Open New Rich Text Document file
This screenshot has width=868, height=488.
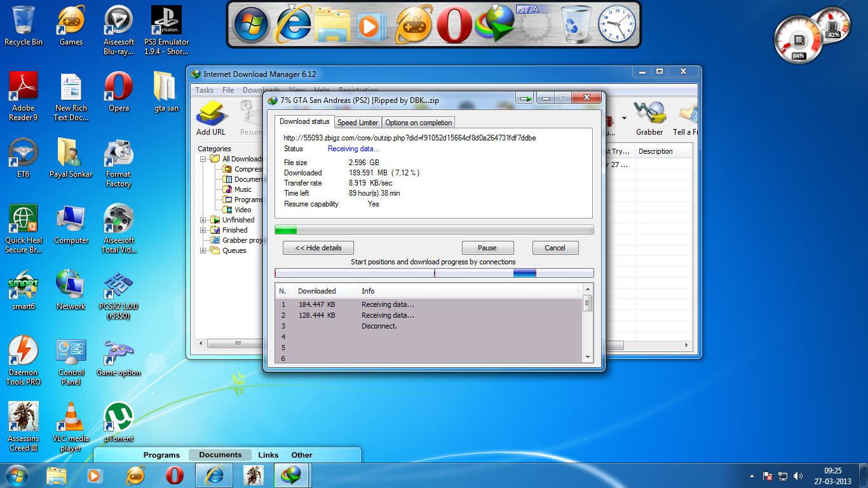tap(71, 96)
